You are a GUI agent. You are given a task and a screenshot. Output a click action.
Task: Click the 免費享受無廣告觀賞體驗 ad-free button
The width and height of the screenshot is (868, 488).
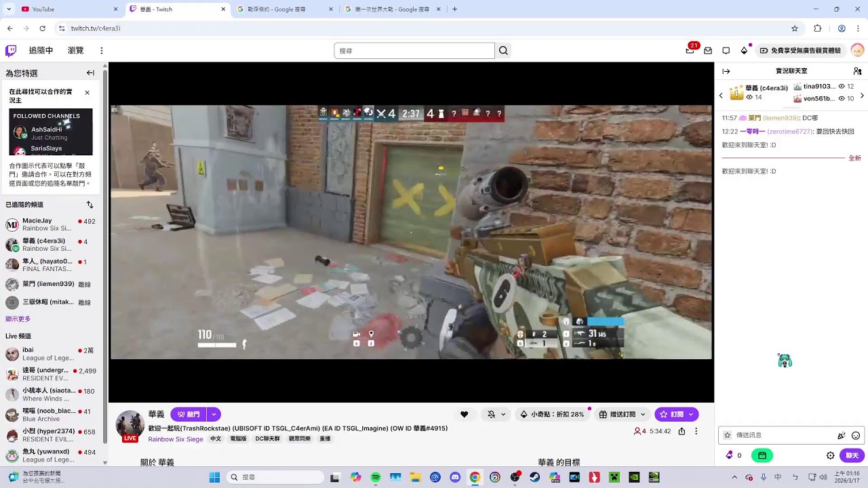tap(800, 51)
